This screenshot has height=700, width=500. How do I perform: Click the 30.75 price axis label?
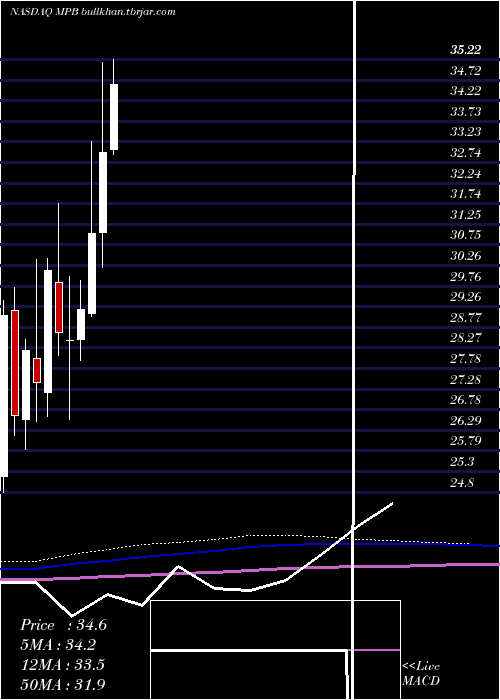[465, 235]
